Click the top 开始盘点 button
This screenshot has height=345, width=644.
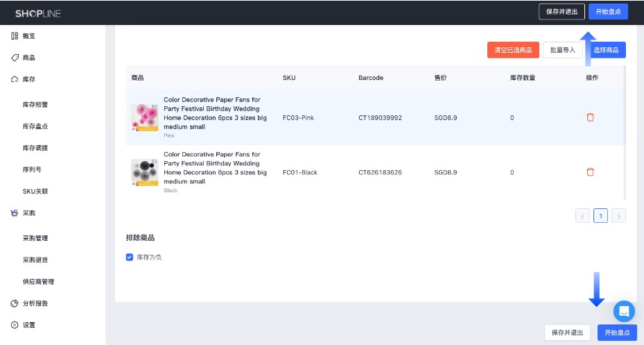[x=608, y=12]
